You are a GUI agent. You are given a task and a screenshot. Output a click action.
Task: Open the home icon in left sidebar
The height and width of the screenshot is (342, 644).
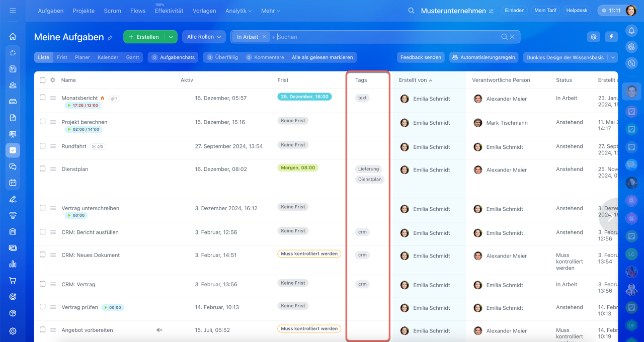point(13,37)
